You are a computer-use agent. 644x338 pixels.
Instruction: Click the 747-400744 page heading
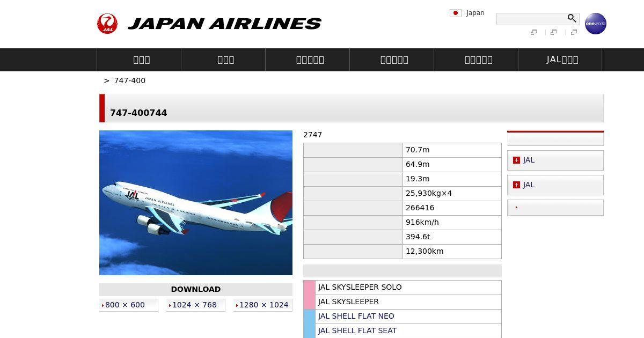click(138, 113)
